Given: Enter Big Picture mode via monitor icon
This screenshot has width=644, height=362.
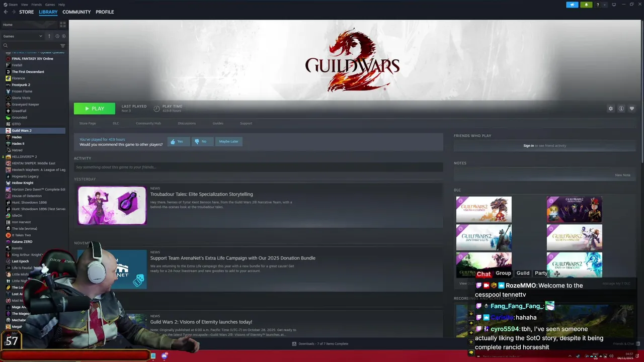Looking at the screenshot, I should tap(614, 5).
